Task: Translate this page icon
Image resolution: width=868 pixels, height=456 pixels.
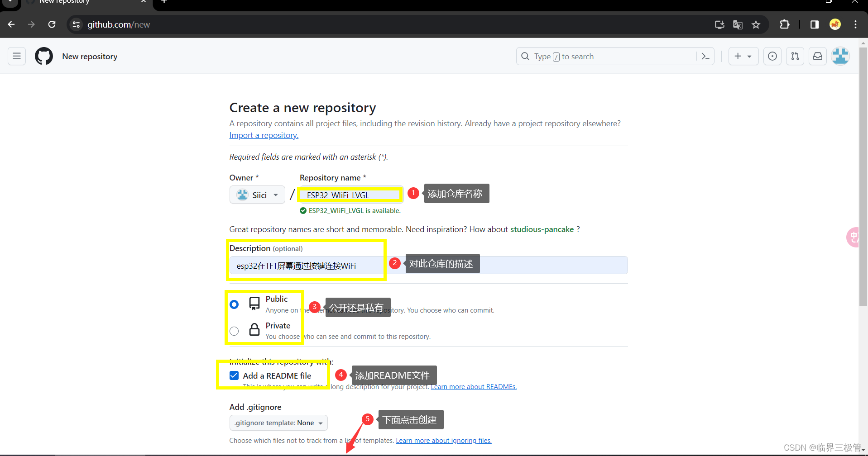Action: coord(738,24)
